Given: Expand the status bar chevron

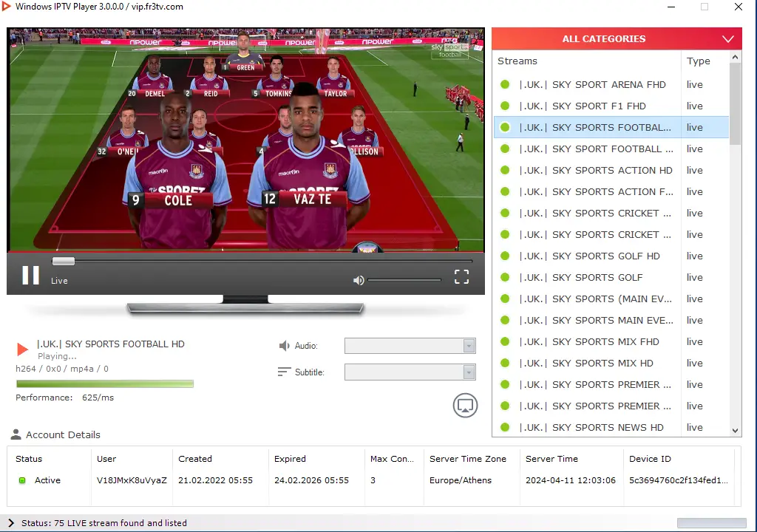Looking at the screenshot, I should (11, 523).
